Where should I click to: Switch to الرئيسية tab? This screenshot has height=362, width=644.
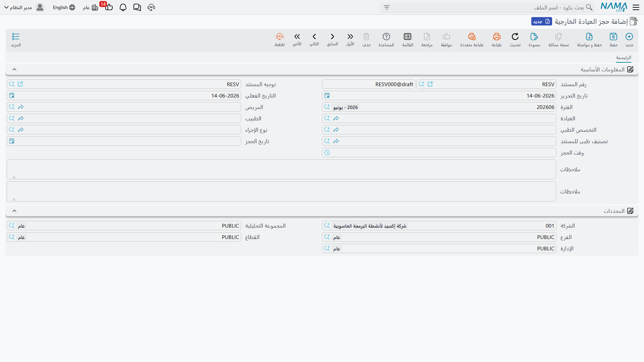pos(624,58)
